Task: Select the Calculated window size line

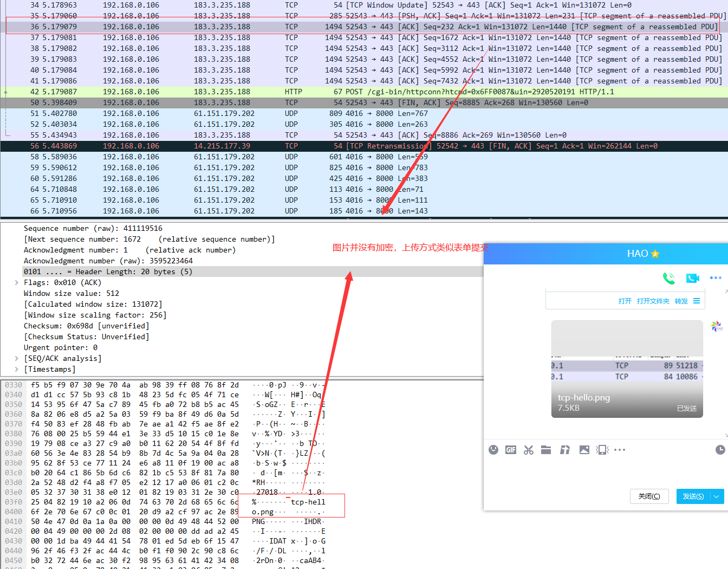Action: (x=93, y=304)
